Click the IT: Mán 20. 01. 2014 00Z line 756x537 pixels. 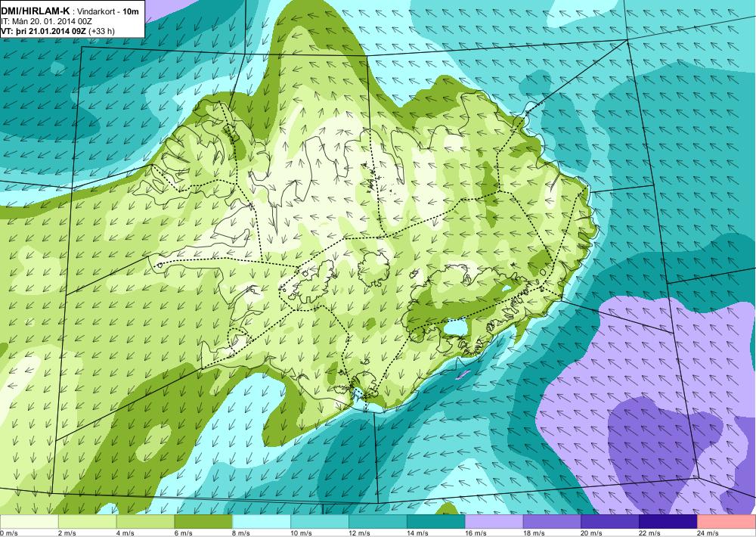tap(46, 21)
